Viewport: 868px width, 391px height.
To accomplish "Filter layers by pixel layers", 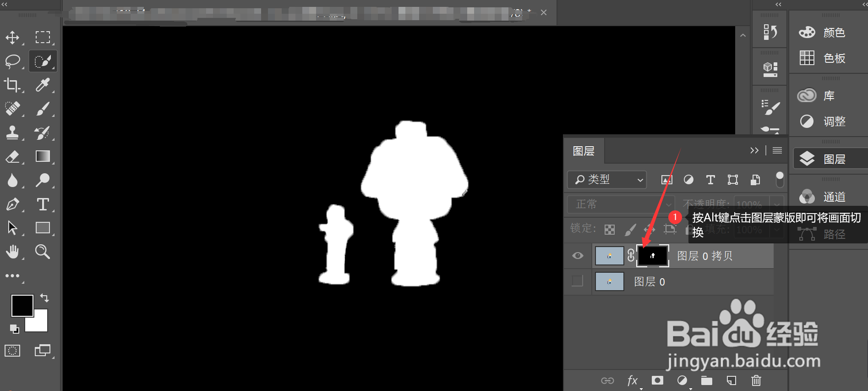I will pos(667,180).
